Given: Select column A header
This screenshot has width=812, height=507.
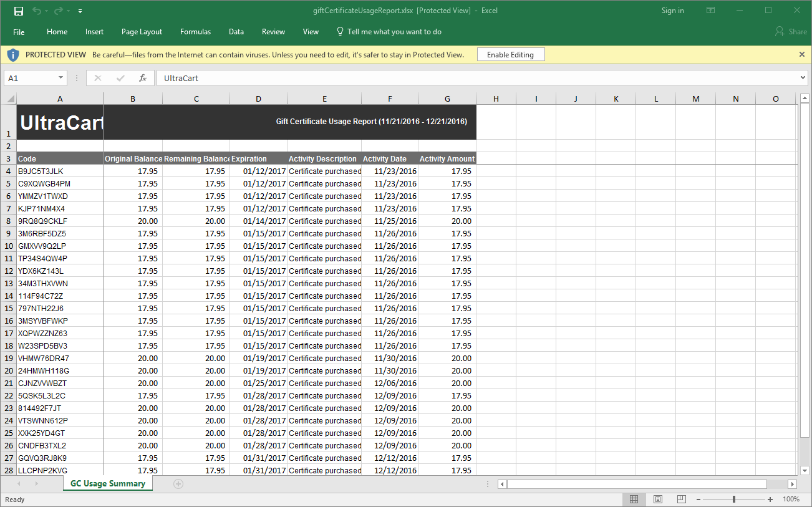Looking at the screenshot, I should [60, 99].
